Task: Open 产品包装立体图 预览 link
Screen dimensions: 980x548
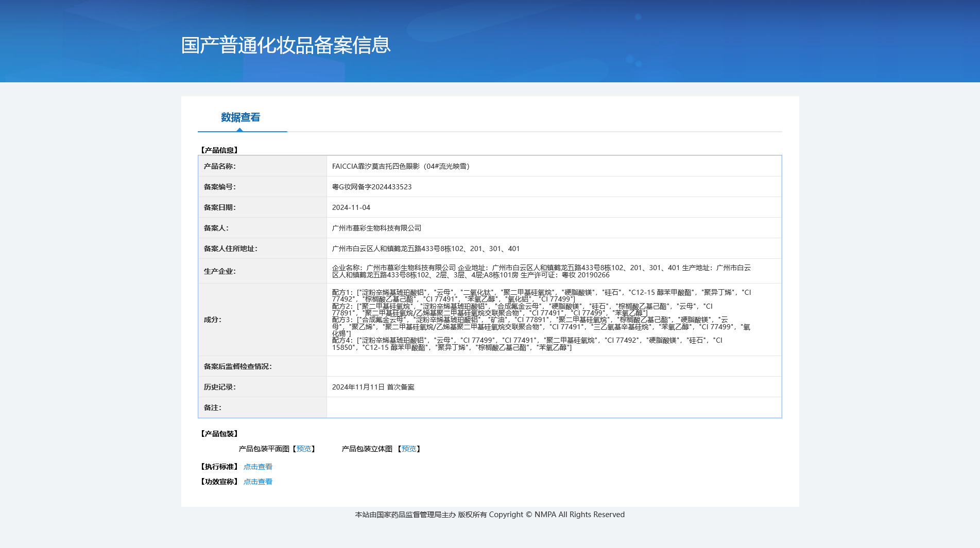Action: [x=409, y=449]
